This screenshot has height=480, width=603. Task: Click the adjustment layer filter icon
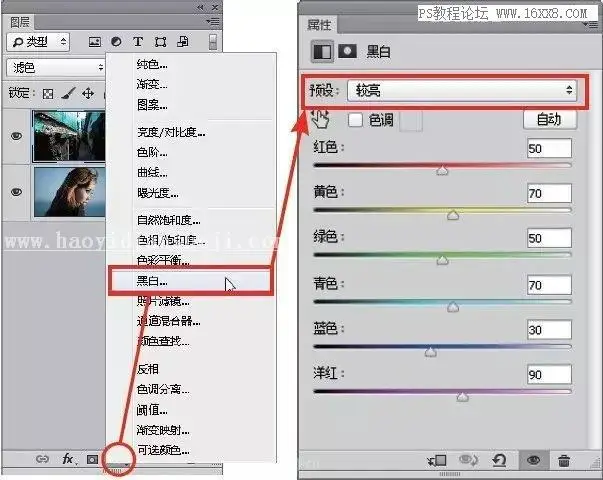tap(116, 42)
